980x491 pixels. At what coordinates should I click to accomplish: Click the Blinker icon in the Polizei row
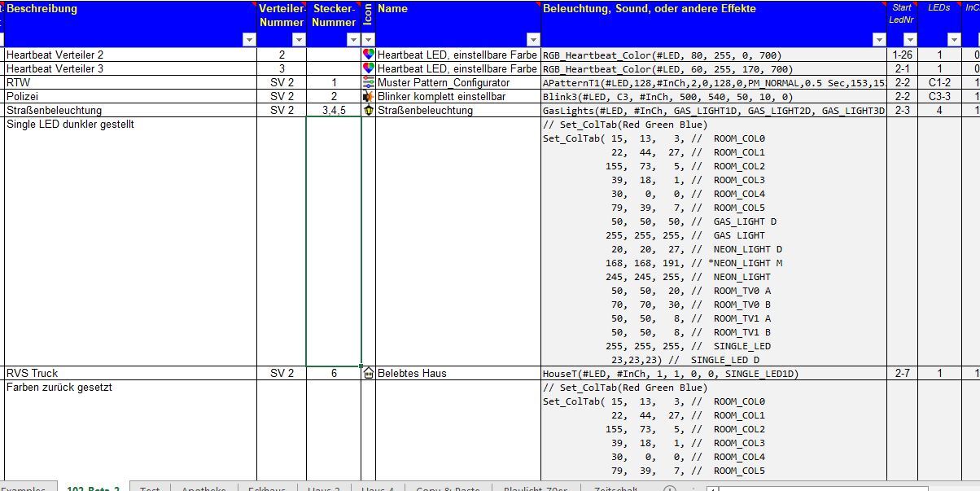369,96
